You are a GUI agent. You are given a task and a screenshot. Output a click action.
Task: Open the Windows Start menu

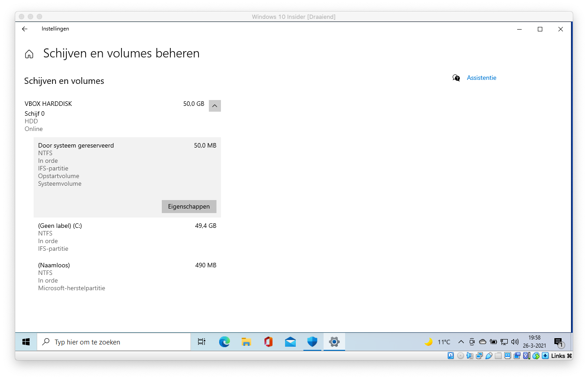[x=26, y=342]
